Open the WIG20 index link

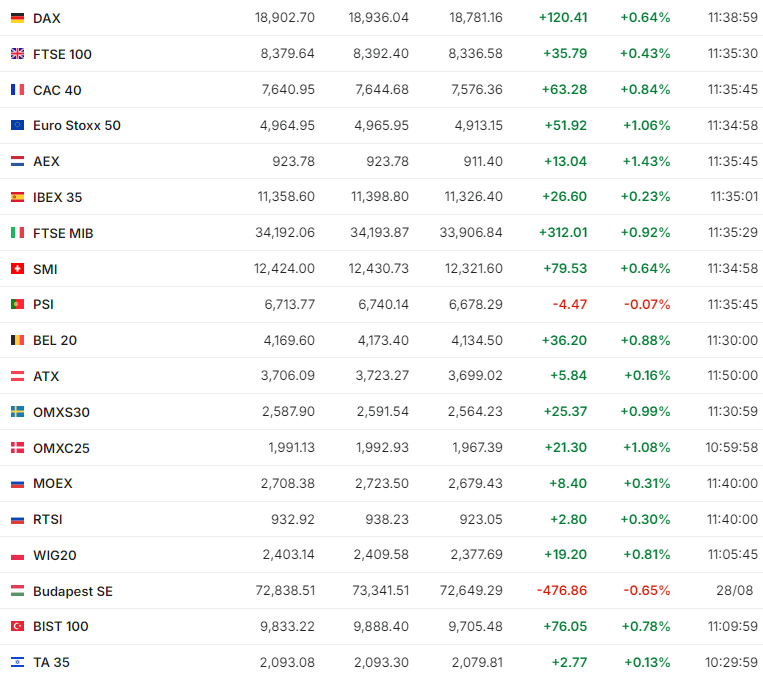54,555
